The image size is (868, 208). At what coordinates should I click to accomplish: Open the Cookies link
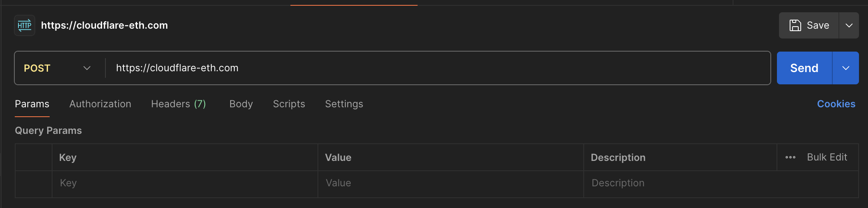[836, 104]
